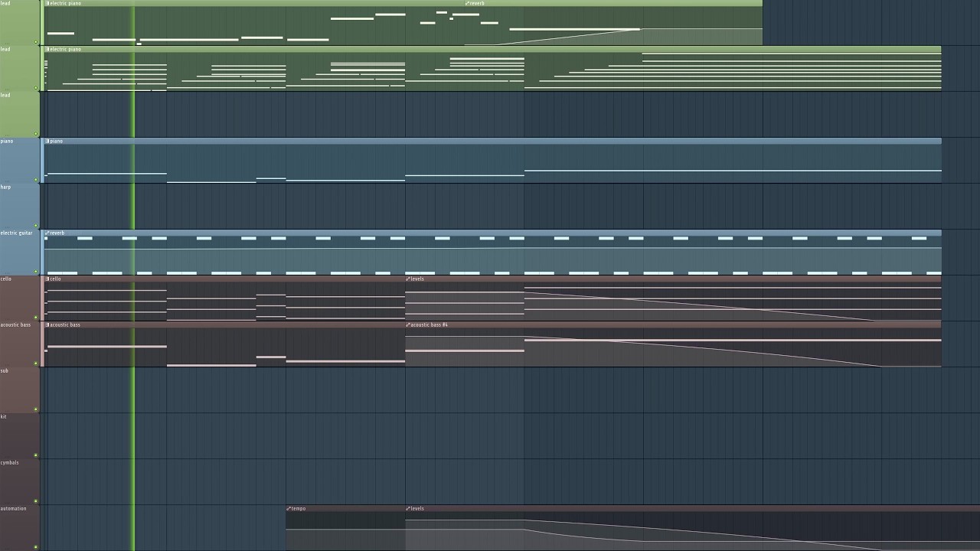The width and height of the screenshot is (980, 551).
Task: Open automation icon of electric guitar reverb clip
Action: [47, 233]
